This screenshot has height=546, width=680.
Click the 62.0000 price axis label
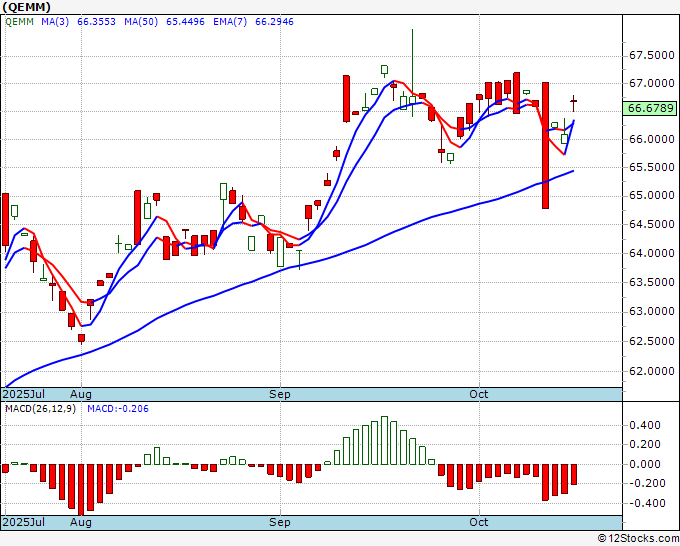[652, 371]
